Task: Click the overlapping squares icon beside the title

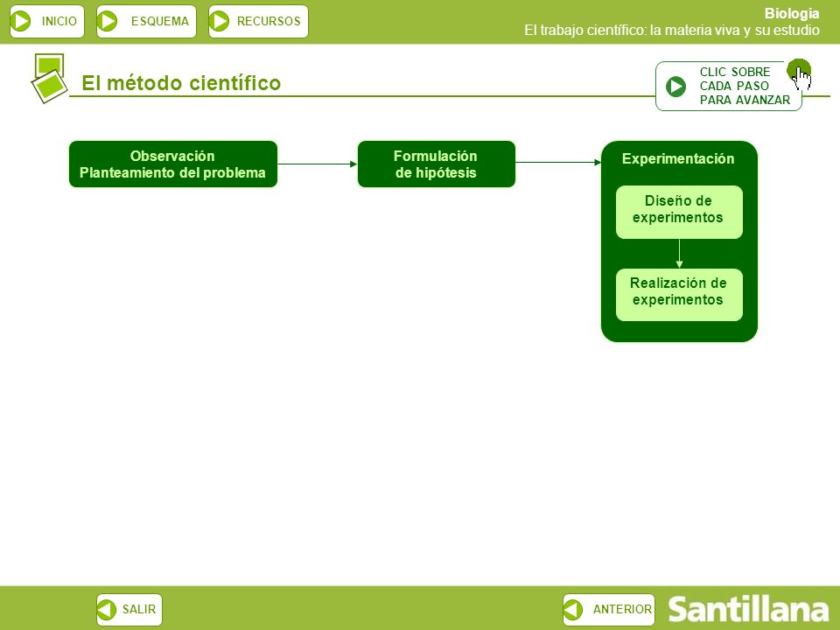Action: 49,78
